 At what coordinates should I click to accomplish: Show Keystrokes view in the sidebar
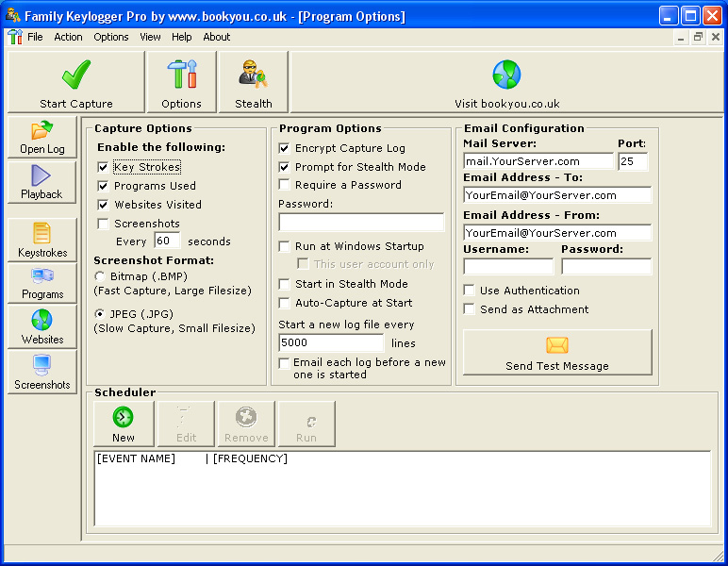click(x=42, y=241)
